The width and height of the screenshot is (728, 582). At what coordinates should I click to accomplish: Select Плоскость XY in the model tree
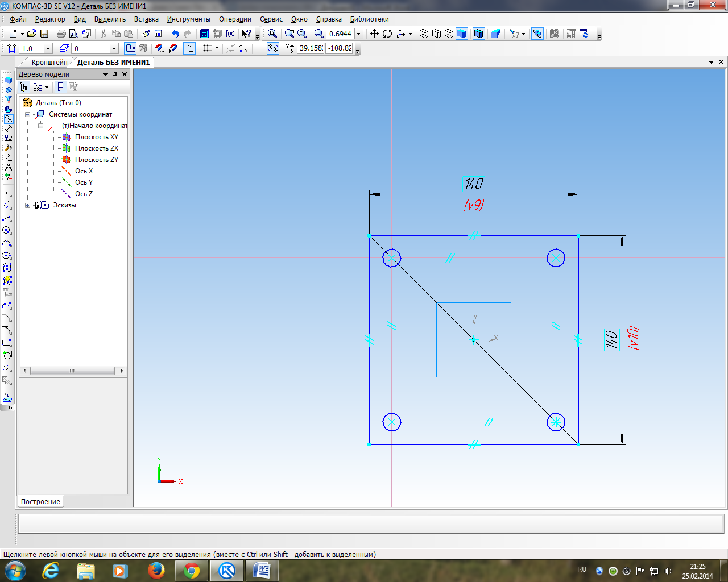[x=97, y=137]
